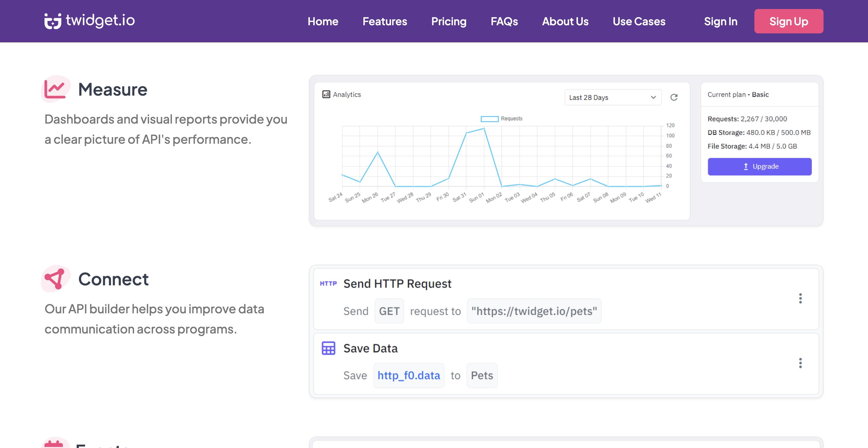Toggle the Requests legend in the chart
The height and width of the screenshot is (448, 868).
[x=501, y=119]
